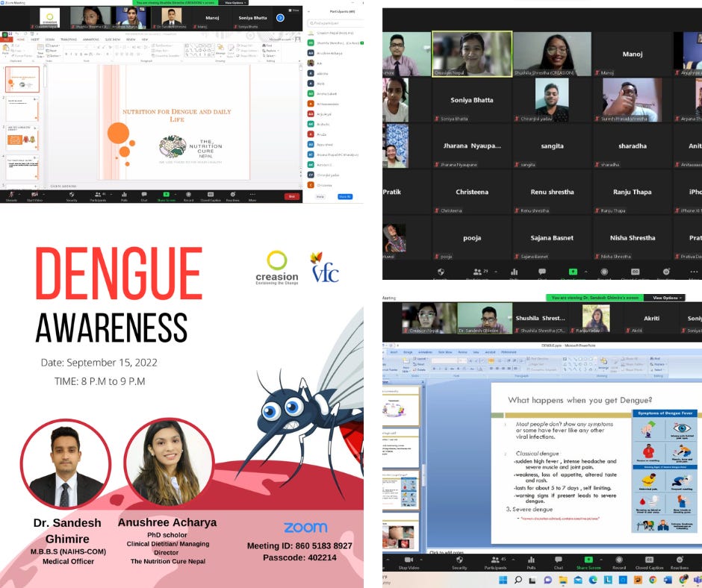The width and height of the screenshot is (702, 588).
Task: Expand caret beside Share Screen in Dengue window
Action: [x=602, y=560]
